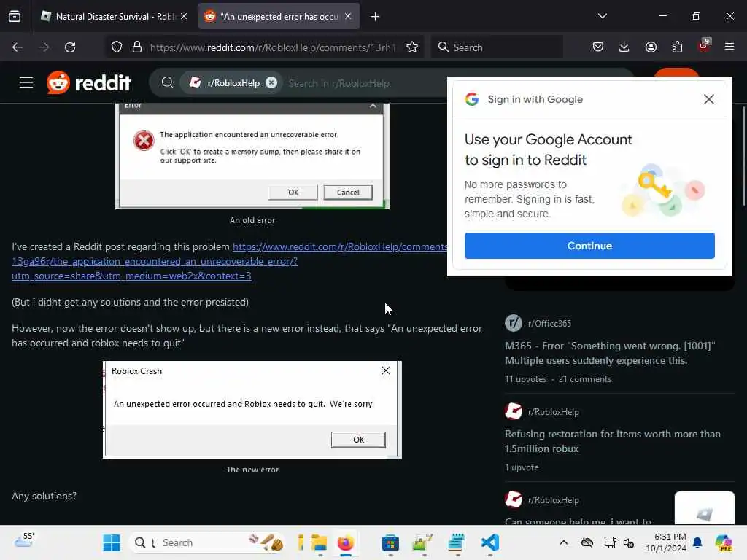This screenshot has height=560, width=747.
Task: Click the 'An old error' image
Action: (252, 156)
